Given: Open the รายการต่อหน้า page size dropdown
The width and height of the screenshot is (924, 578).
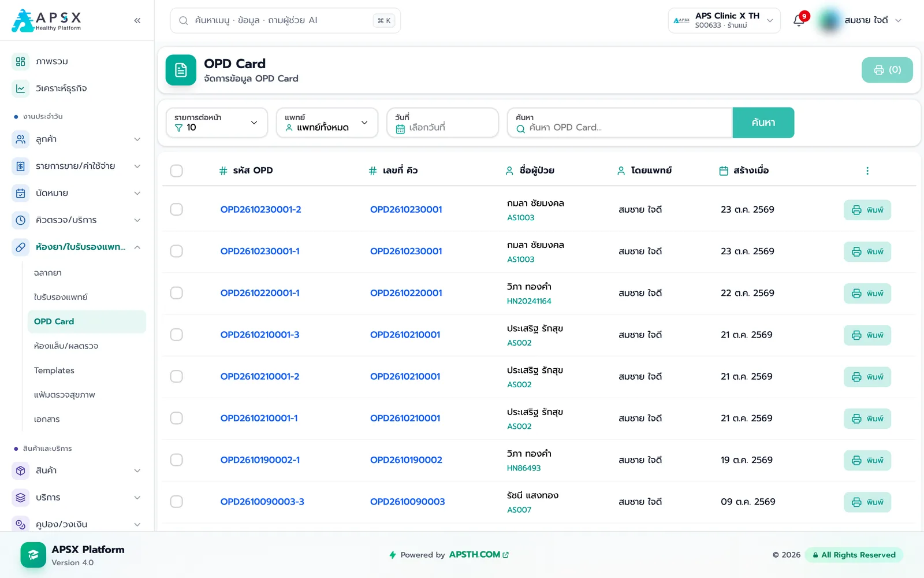Looking at the screenshot, I should click(217, 123).
